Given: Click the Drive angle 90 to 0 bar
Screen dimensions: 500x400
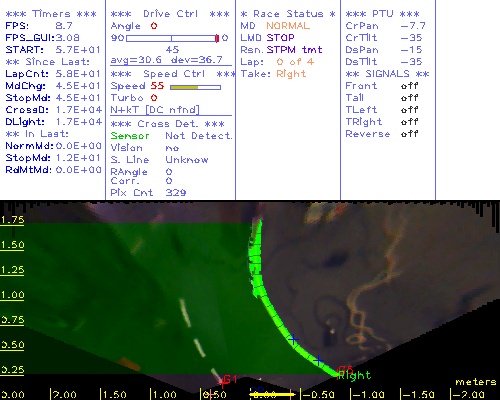Looking at the screenshot, I should coord(172,38).
